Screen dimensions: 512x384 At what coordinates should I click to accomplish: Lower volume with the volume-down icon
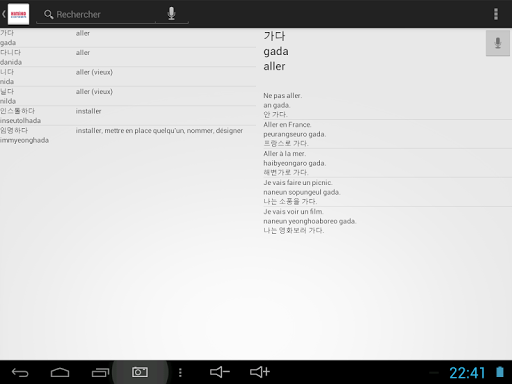coord(220,372)
